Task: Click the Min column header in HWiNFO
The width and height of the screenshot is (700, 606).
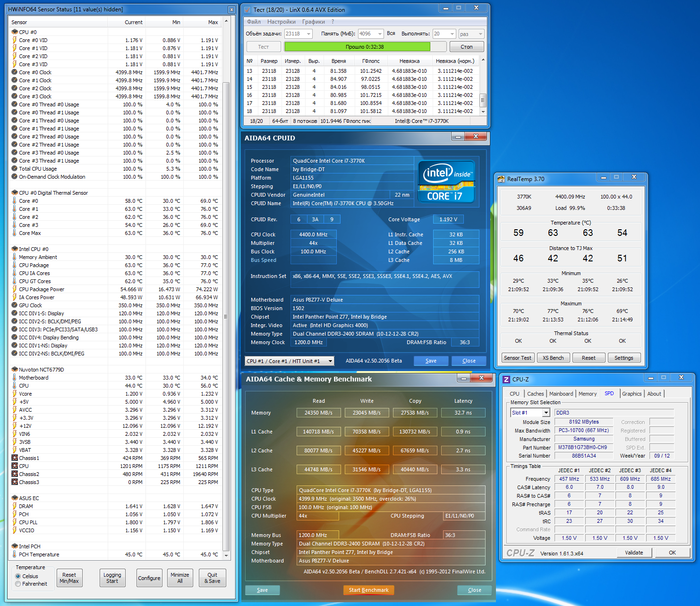Action: tap(163, 22)
